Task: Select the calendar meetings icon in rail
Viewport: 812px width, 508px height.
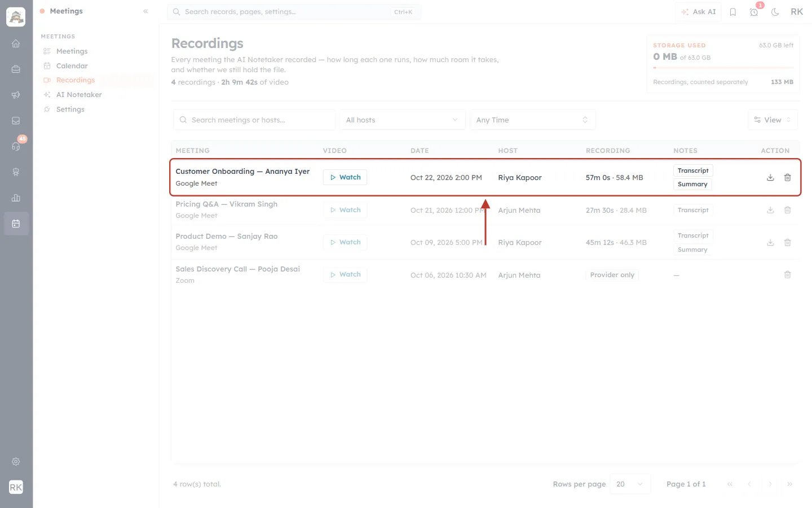Action: [x=16, y=224]
